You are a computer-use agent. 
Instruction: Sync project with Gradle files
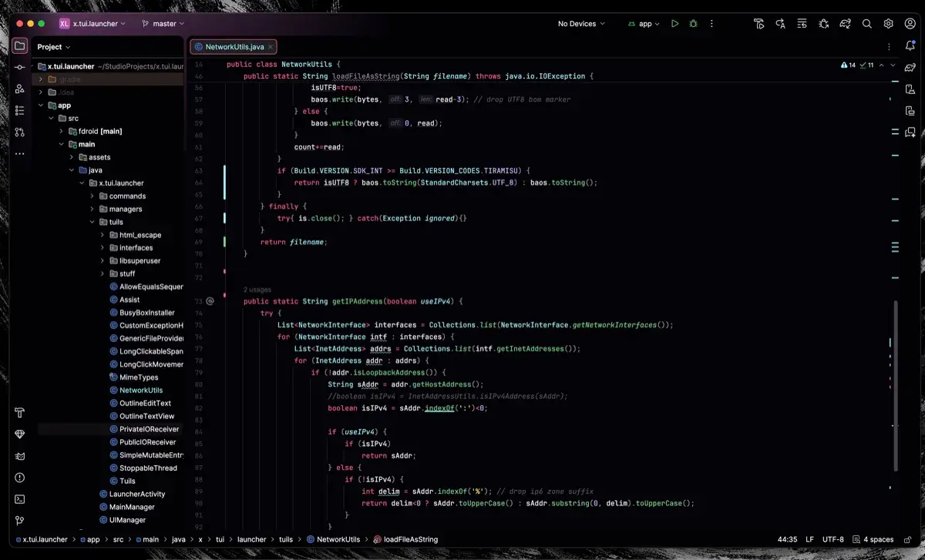846,24
